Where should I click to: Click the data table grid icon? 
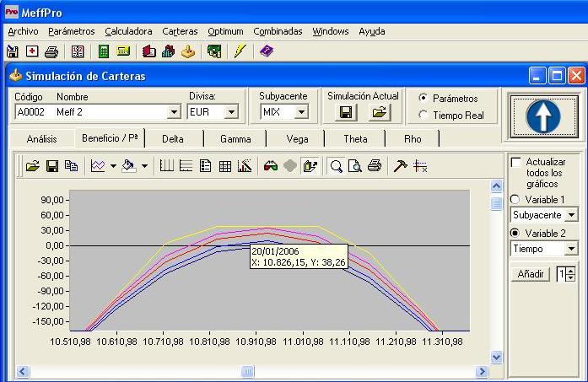click(x=225, y=166)
